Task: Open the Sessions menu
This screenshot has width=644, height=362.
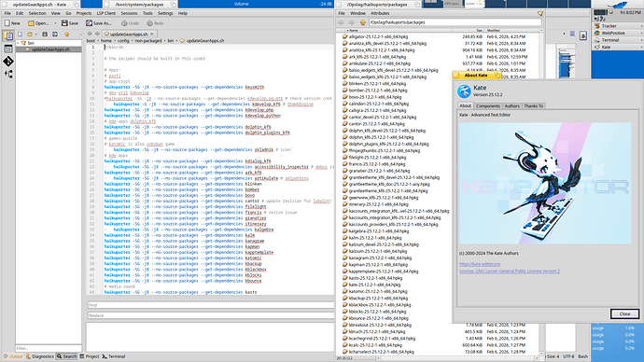Action: point(129,13)
